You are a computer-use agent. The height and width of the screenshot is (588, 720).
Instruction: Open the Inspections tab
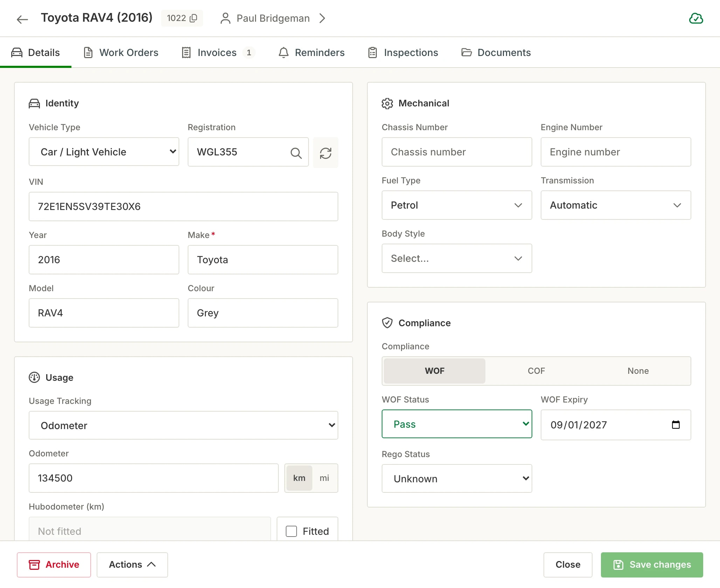(403, 52)
